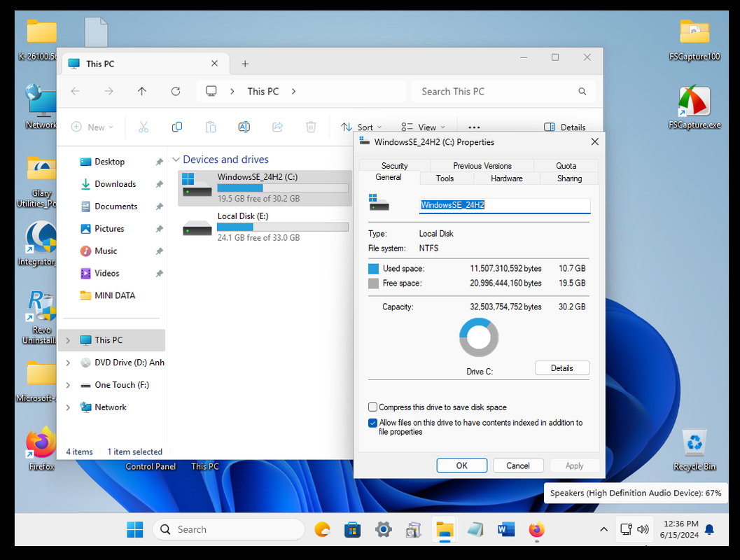This screenshot has height=560, width=740.
Task: Open Settings gear in the taskbar
Action: point(383,529)
